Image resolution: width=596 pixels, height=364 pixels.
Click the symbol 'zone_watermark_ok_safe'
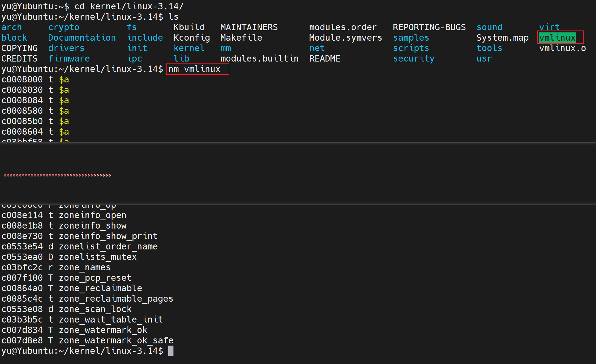click(x=116, y=340)
